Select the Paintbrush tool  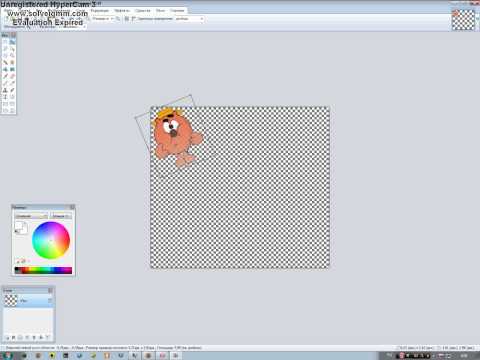[5, 76]
